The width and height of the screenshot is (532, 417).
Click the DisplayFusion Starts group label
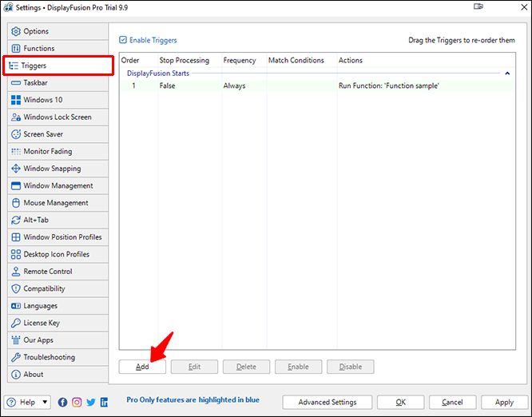(158, 73)
